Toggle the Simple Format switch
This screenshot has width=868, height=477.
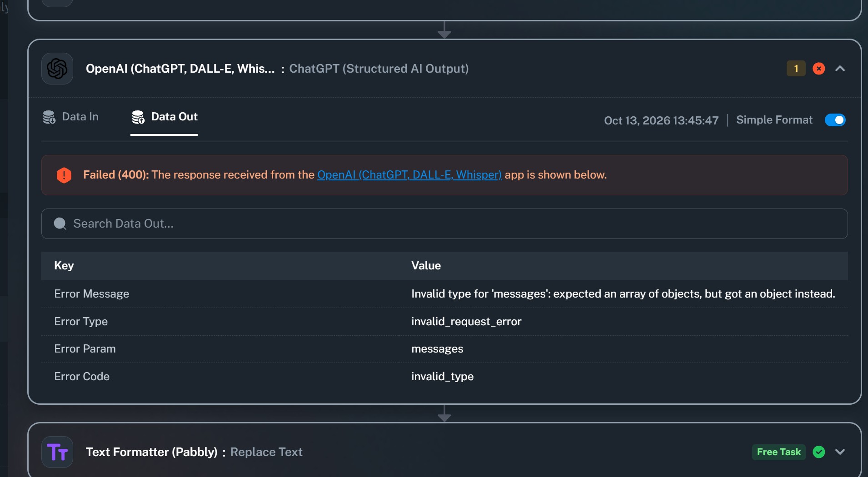tap(835, 120)
